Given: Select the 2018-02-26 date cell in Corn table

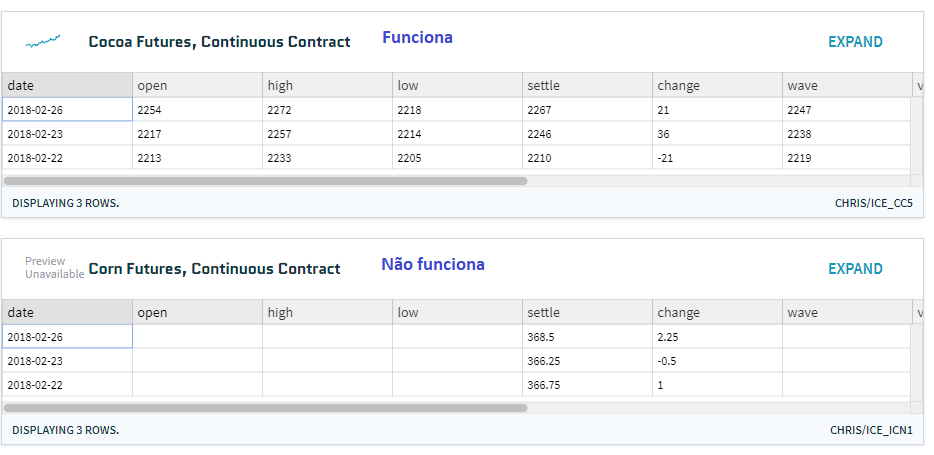Looking at the screenshot, I should pyautogui.click(x=66, y=337).
